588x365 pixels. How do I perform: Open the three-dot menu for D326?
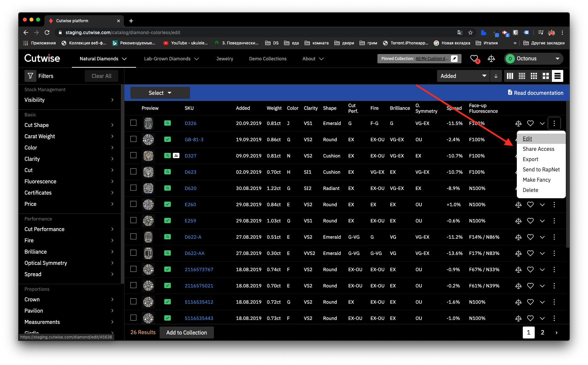pyautogui.click(x=554, y=123)
